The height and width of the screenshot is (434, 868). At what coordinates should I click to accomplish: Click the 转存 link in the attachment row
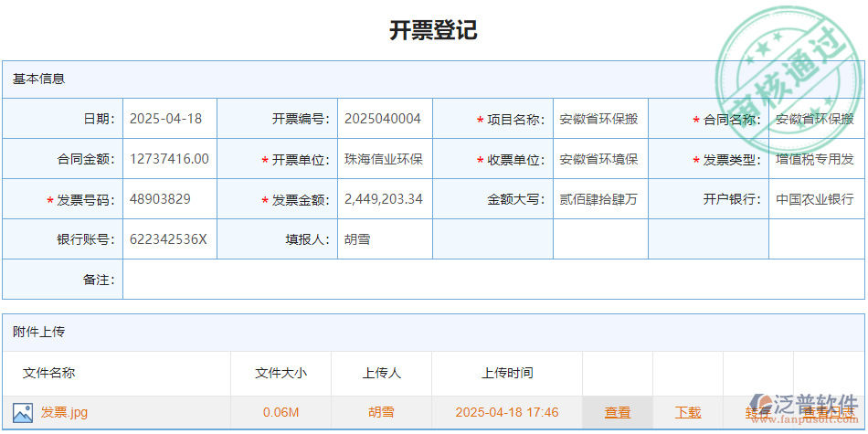coord(757,412)
